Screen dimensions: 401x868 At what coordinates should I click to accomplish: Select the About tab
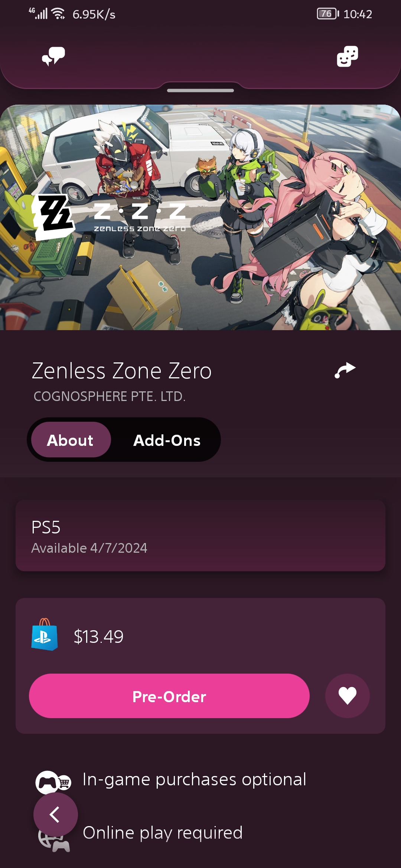point(70,440)
